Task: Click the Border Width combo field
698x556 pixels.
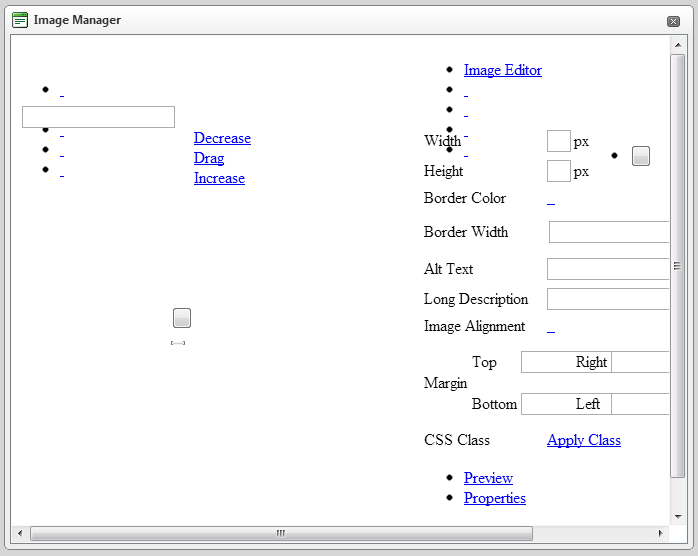Action: click(609, 232)
